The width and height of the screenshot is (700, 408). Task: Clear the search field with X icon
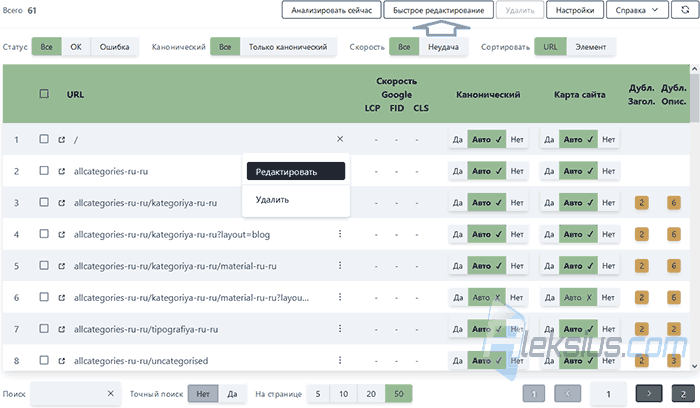(x=111, y=393)
